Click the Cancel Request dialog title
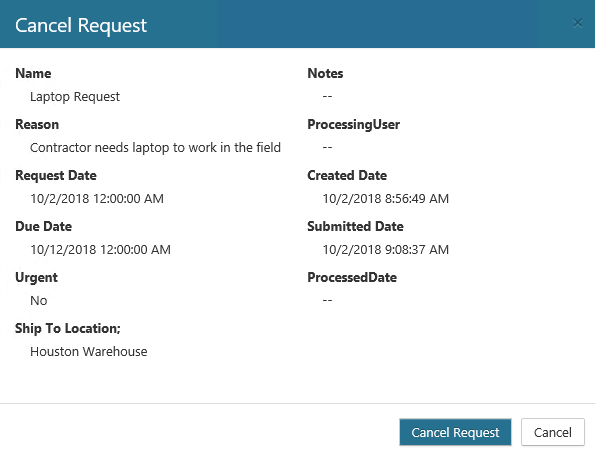The width and height of the screenshot is (595, 458). tap(81, 25)
